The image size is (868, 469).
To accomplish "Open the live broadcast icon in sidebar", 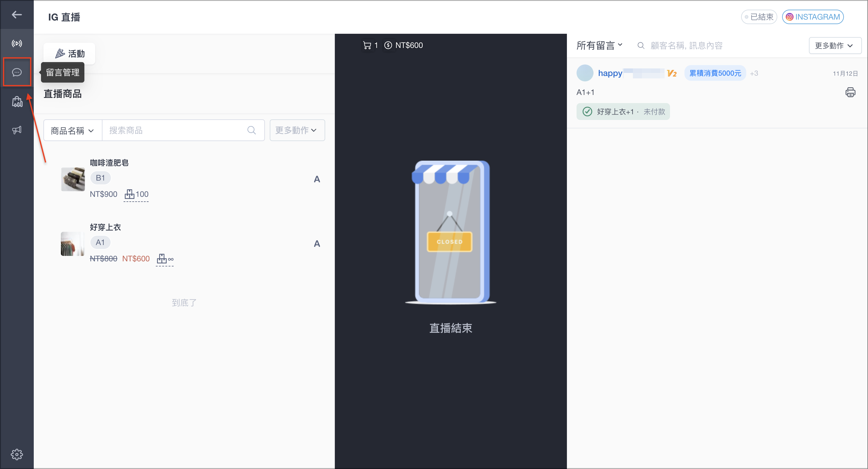I will [17, 43].
